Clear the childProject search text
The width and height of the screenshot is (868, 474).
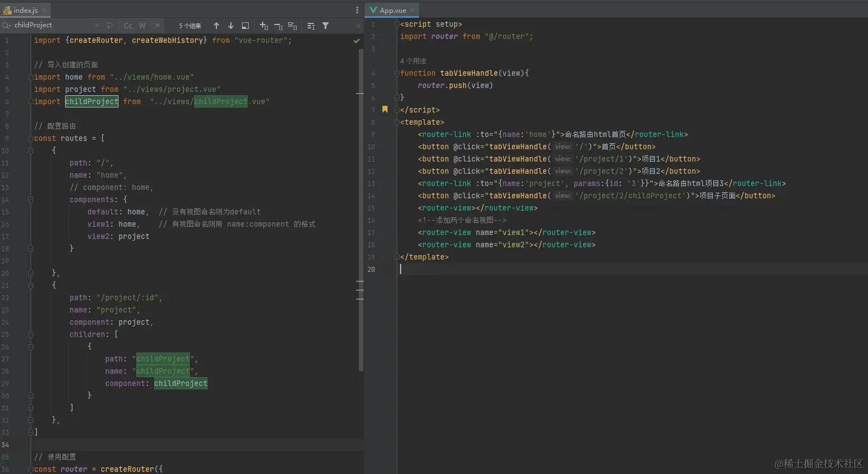tap(97, 26)
